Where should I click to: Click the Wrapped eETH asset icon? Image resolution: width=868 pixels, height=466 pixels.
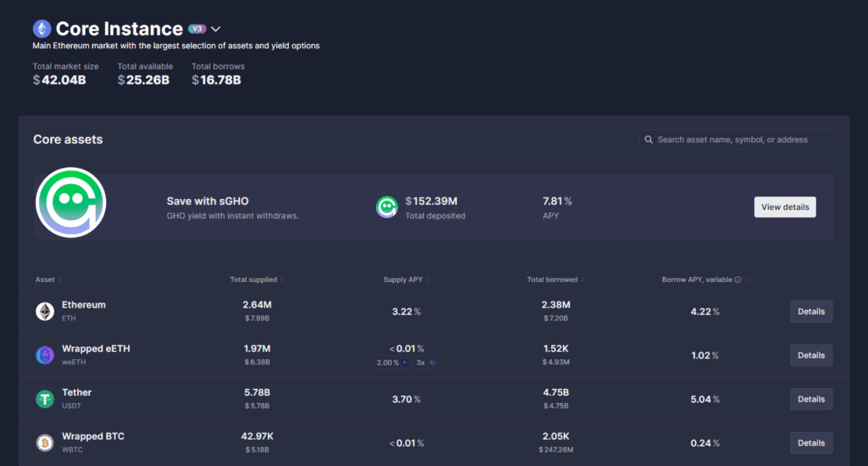[45, 355]
